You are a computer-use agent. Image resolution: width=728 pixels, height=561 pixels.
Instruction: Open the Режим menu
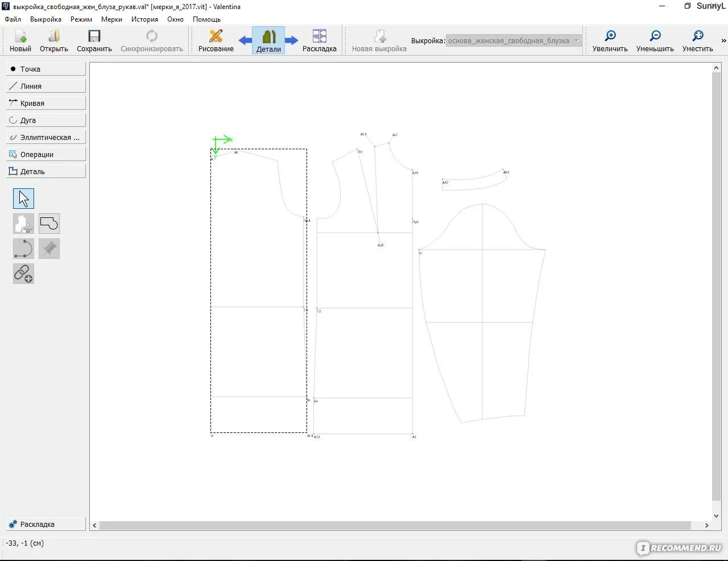coord(81,19)
